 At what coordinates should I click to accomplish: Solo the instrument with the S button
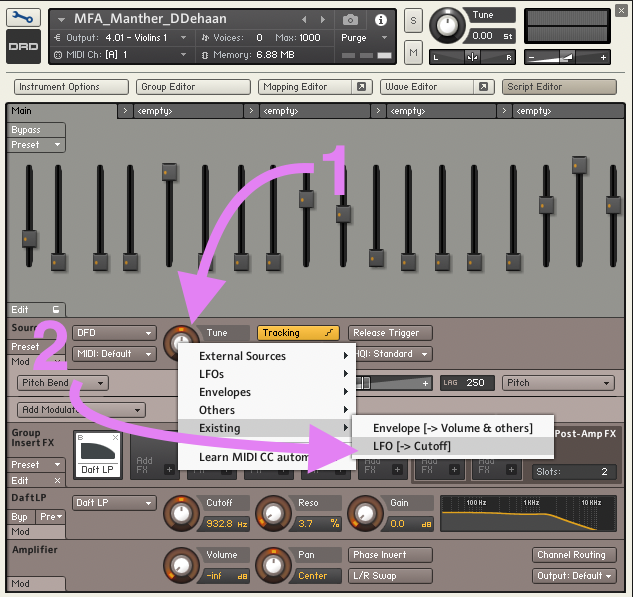tap(413, 22)
